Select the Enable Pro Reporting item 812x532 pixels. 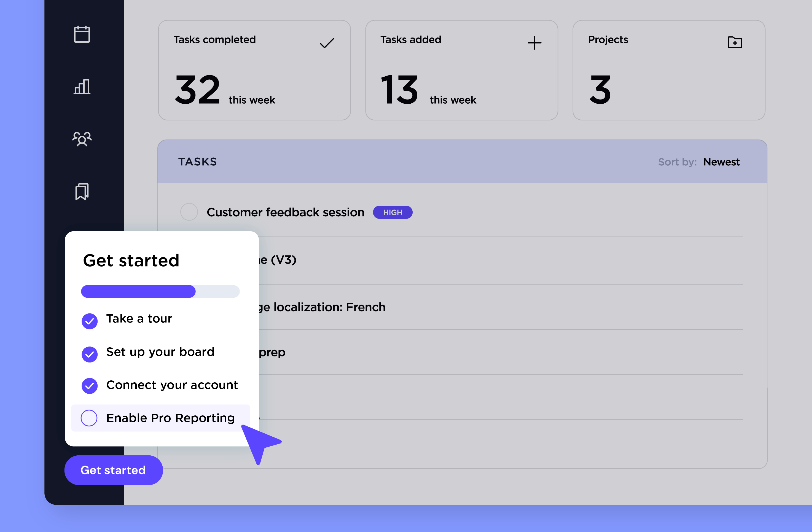(170, 418)
